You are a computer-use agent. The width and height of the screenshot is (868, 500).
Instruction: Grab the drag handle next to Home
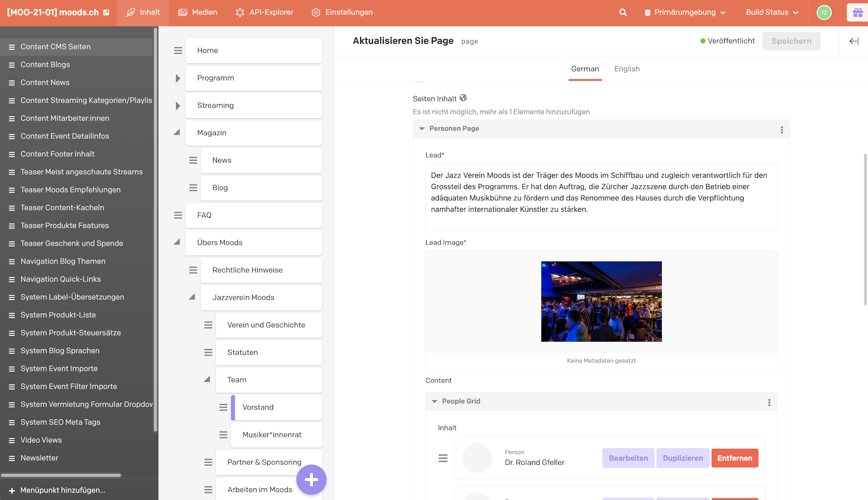point(178,50)
